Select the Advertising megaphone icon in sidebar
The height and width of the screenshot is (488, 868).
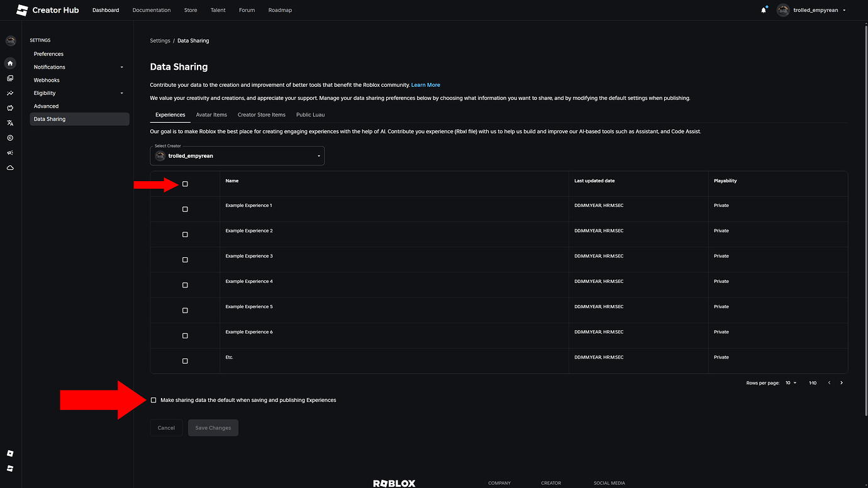[9, 152]
